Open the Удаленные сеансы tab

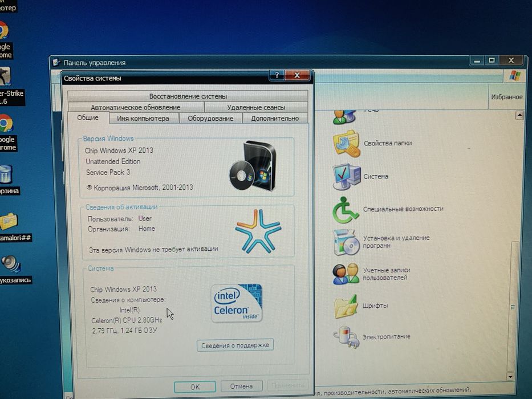(256, 107)
